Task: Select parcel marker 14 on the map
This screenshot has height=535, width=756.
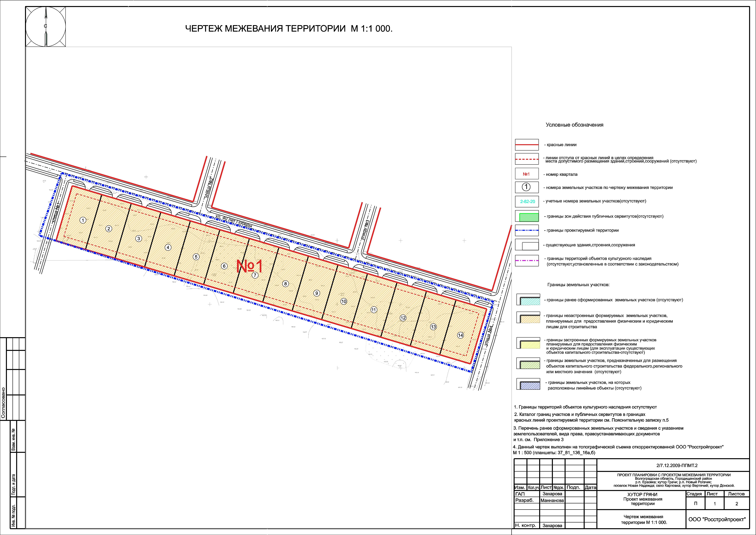Action: 460,335
